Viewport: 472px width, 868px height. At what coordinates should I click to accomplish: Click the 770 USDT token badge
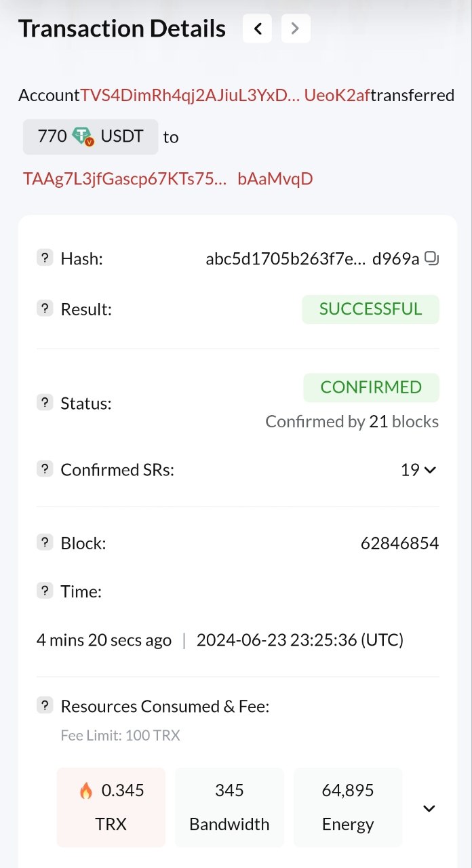(90, 136)
